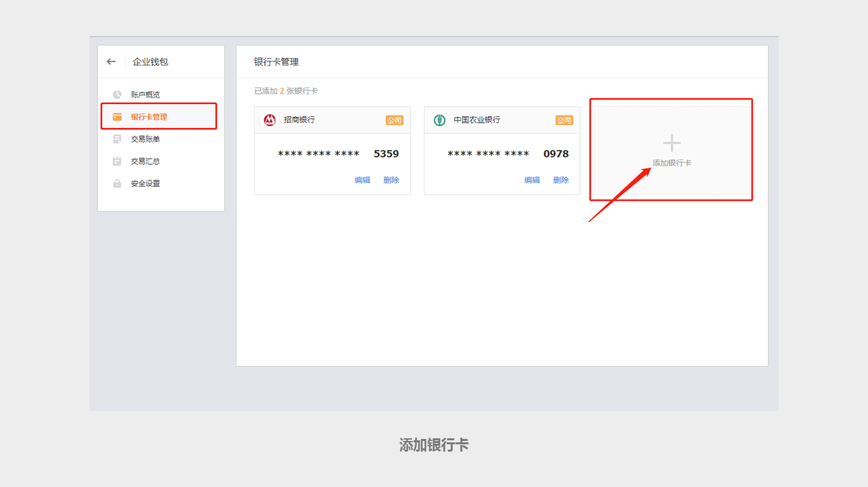Image resolution: width=868 pixels, height=487 pixels.
Task: Click the 公司 tag on 中国农业银行 card
Action: tap(564, 120)
